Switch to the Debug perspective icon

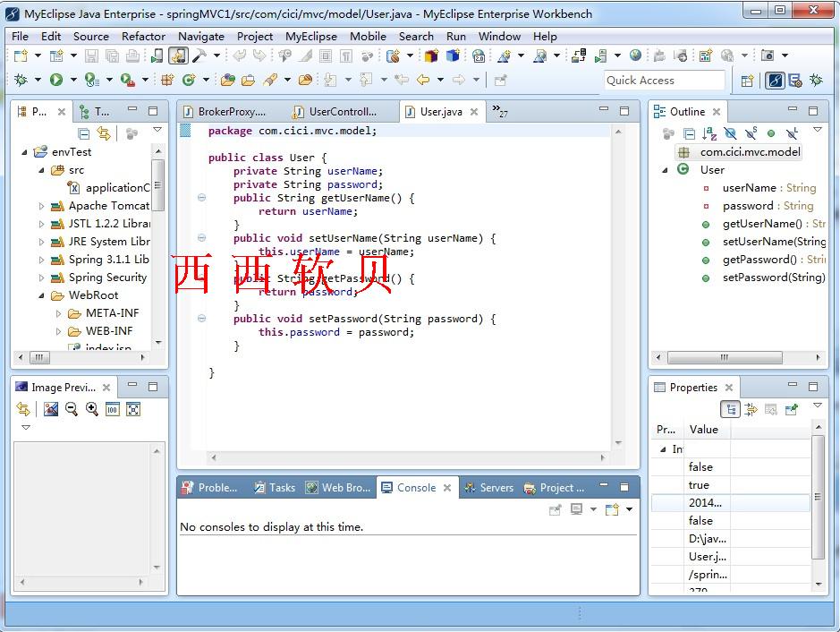coord(816,81)
